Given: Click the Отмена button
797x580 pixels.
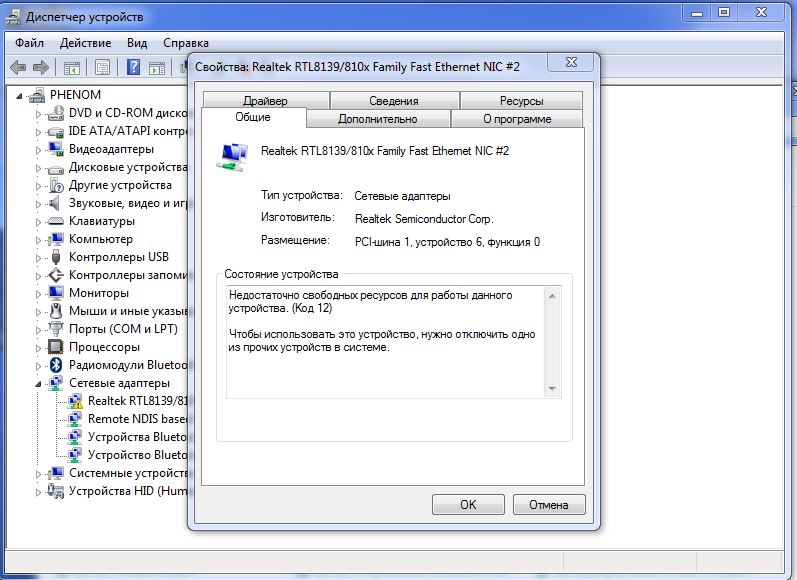Looking at the screenshot, I should tap(549, 505).
